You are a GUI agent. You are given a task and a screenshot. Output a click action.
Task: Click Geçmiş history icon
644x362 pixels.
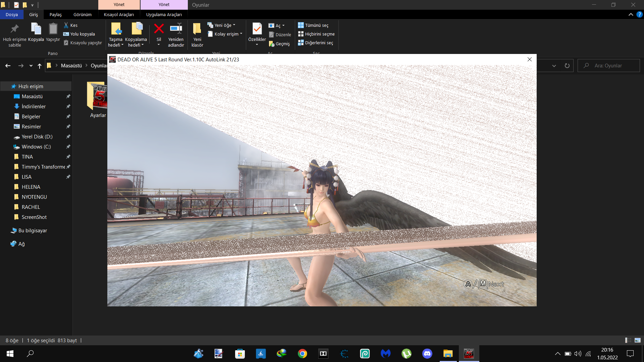pyautogui.click(x=272, y=44)
